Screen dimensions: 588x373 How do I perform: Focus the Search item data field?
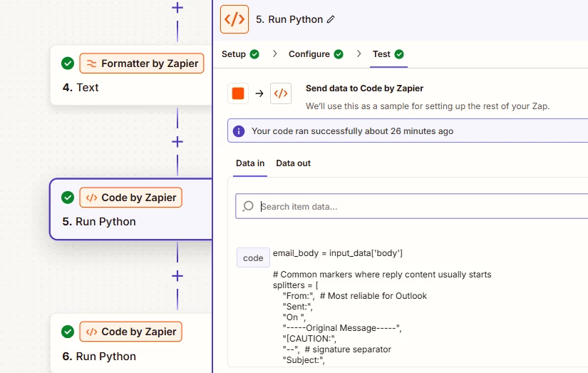421,207
